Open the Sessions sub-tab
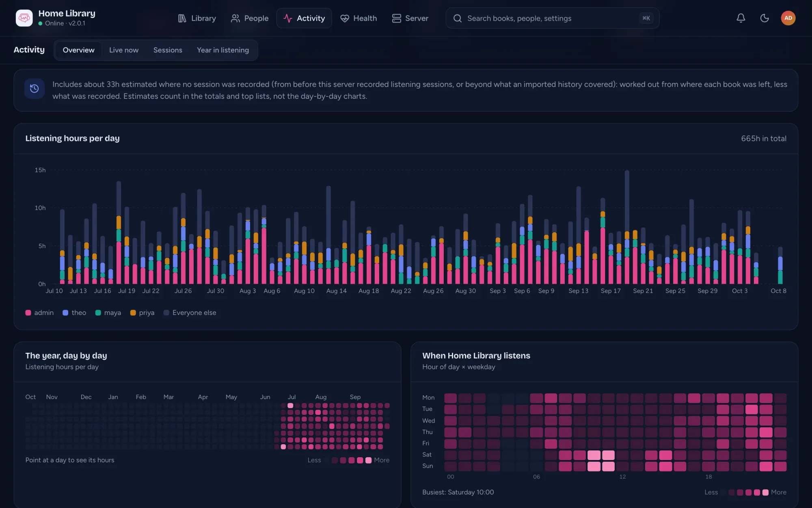Image resolution: width=812 pixels, height=508 pixels. coord(168,50)
